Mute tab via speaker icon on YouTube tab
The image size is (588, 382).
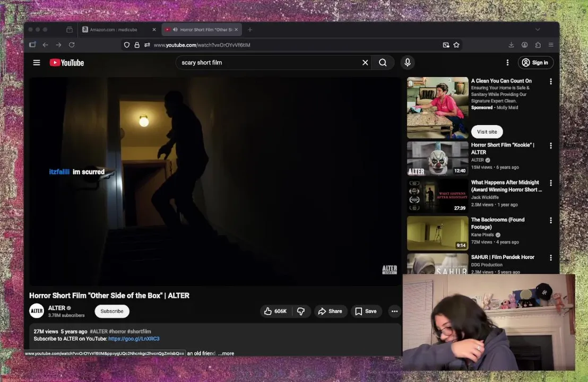point(175,30)
